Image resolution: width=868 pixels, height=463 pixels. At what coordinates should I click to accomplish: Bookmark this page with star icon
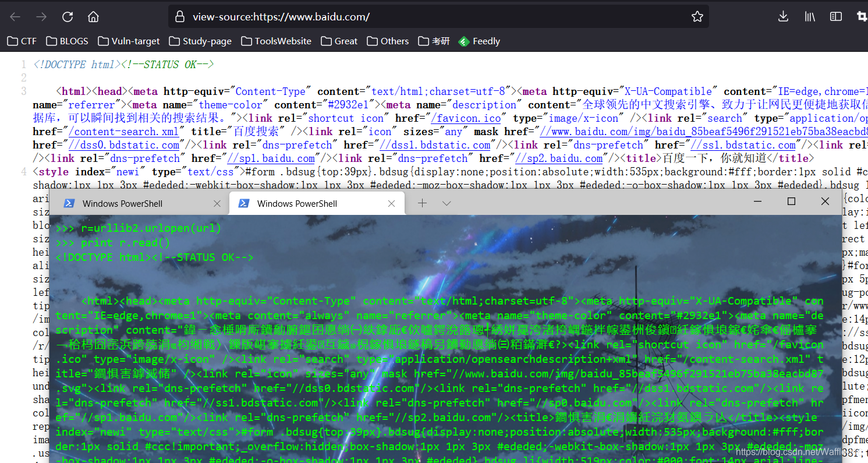(x=697, y=17)
